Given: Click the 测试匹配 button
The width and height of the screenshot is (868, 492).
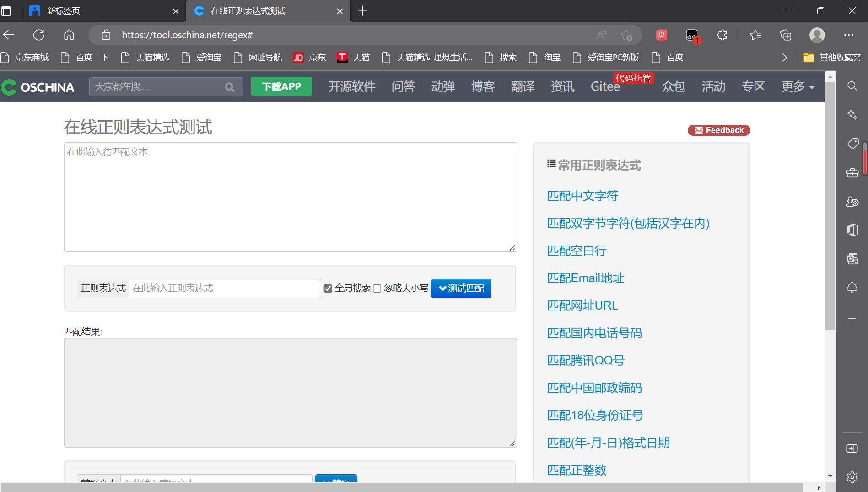Looking at the screenshot, I should pyautogui.click(x=461, y=289).
